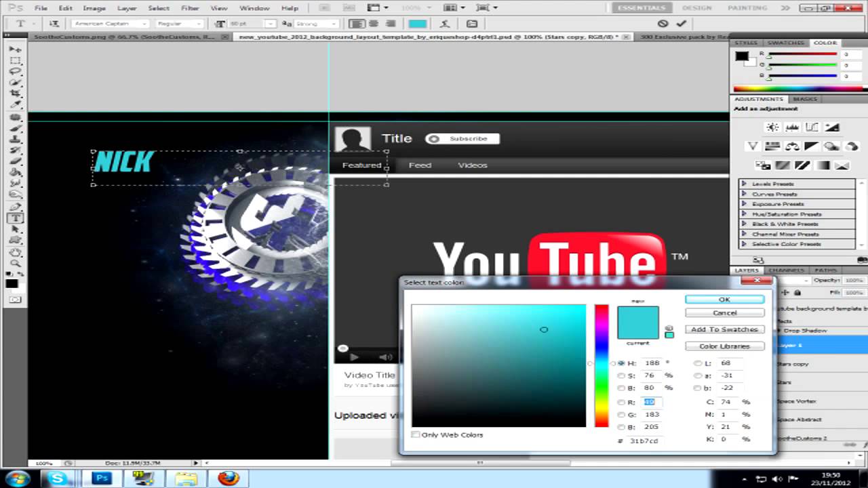The height and width of the screenshot is (488, 868).
Task: Click the text color swatch in options bar
Action: coord(418,24)
